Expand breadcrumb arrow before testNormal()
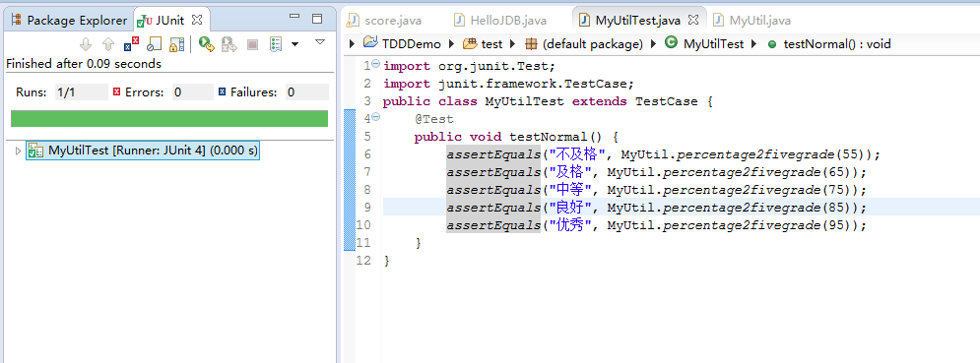 coord(754,43)
